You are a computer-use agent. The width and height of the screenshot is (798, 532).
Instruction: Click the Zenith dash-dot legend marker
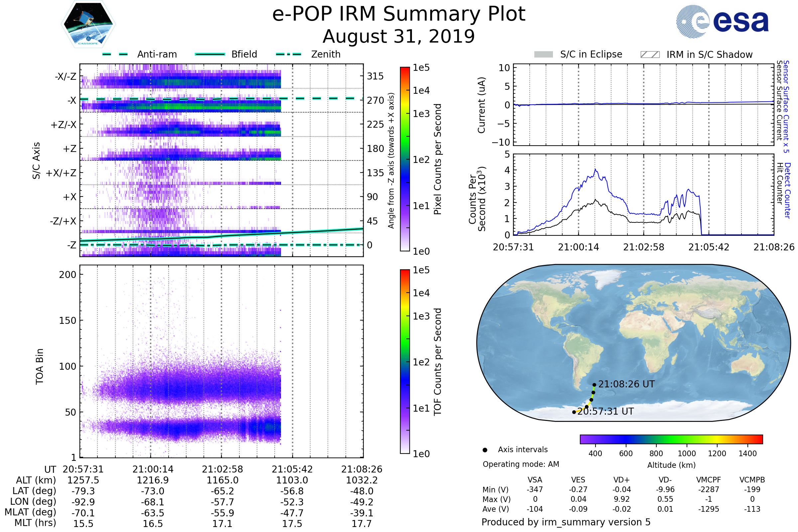point(289,54)
